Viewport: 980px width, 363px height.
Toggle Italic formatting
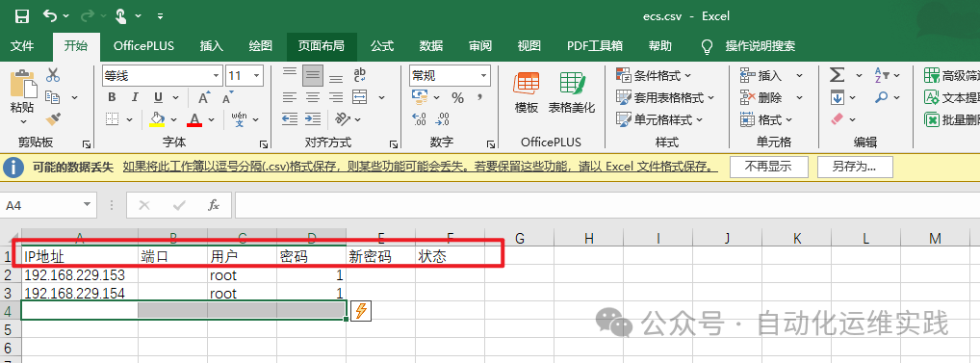pos(135,97)
